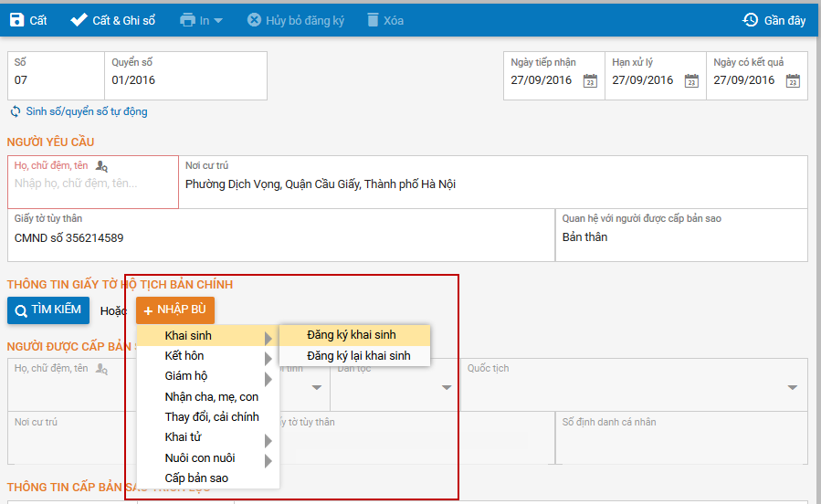Viewport: 821px width, 504px height.
Task: Expand the Giám hộ submenu
Action: (x=208, y=376)
